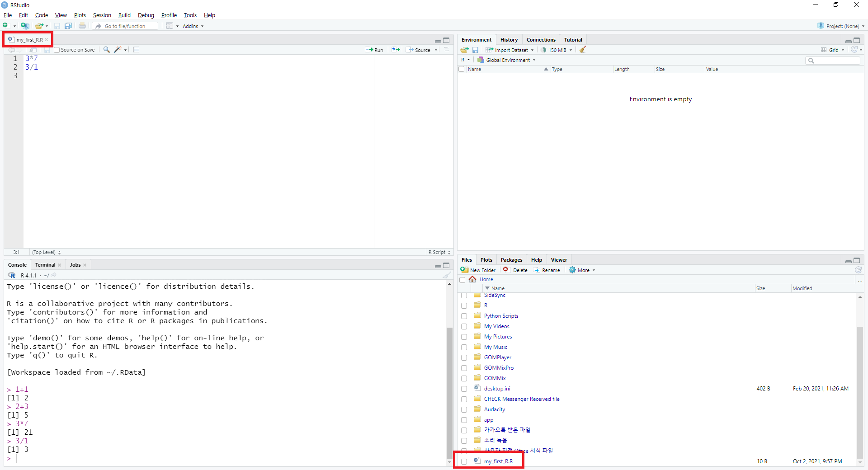Check the box next to desktop.ini
Viewport: 868px width, 470px height.
(x=464, y=389)
